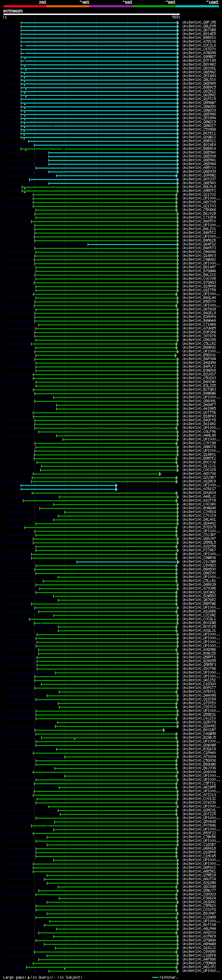
Task: Select the UniRef100_B9JPW7 label
Action: coord(199,913)
